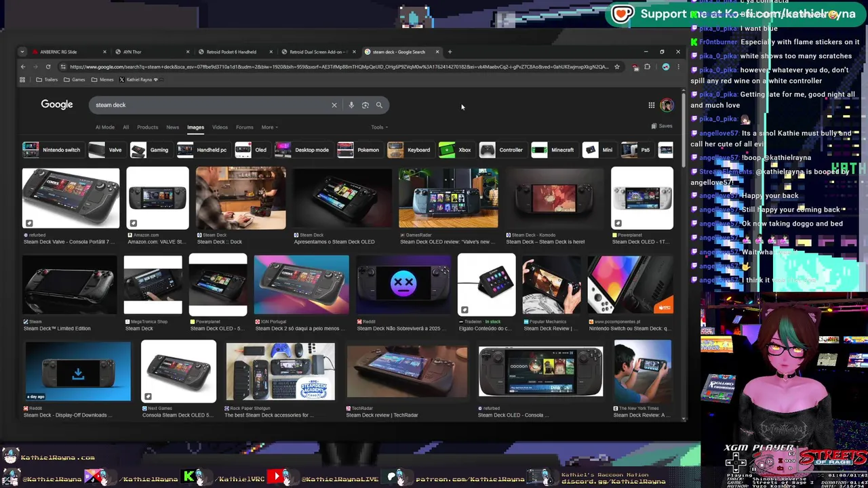868x488 pixels.
Task: Open Steam Deck Display-Off Downloads image
Action: pos(77,371)
